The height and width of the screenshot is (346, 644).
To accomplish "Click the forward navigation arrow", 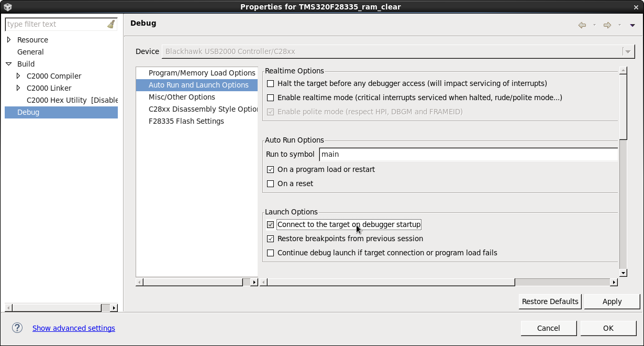I will coord(606,25).
